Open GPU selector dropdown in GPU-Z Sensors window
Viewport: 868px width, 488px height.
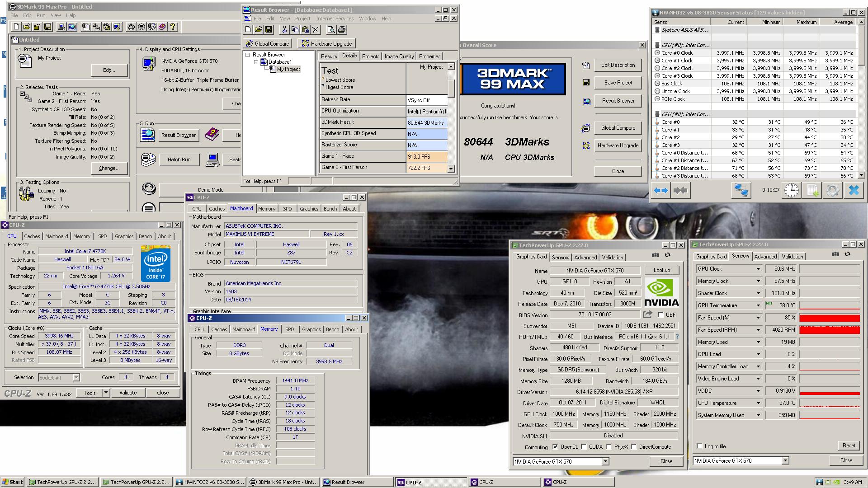(x=785, y=461)
